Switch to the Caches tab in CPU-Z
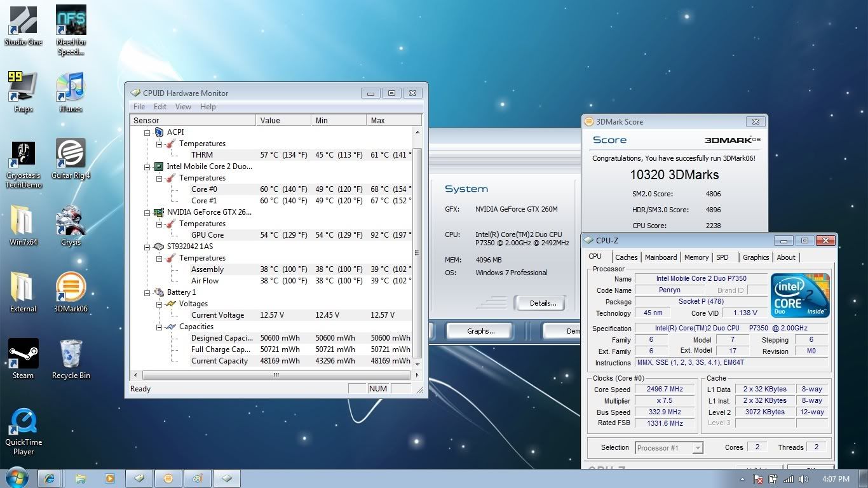This screenshot has height=488, width=868. [626, 257]
